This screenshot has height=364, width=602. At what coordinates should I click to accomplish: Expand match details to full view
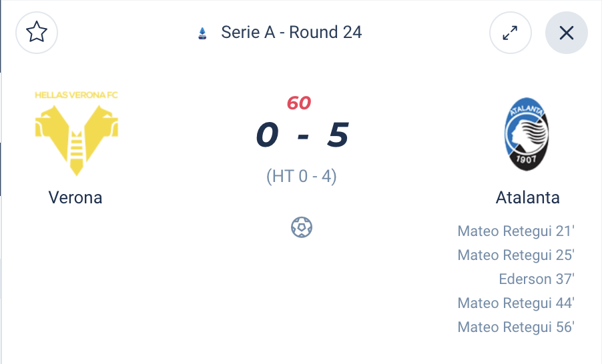coord(510,33)
